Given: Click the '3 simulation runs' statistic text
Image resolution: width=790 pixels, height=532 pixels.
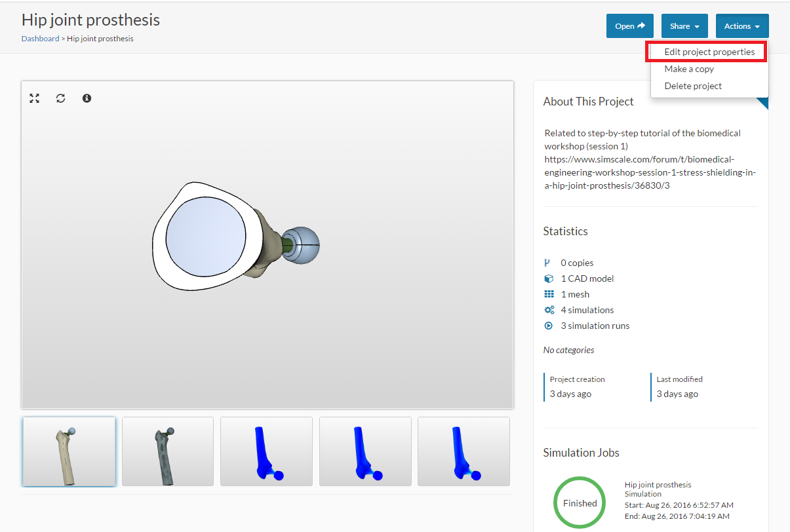Looking at the screenshot, I should click(595, 326).
